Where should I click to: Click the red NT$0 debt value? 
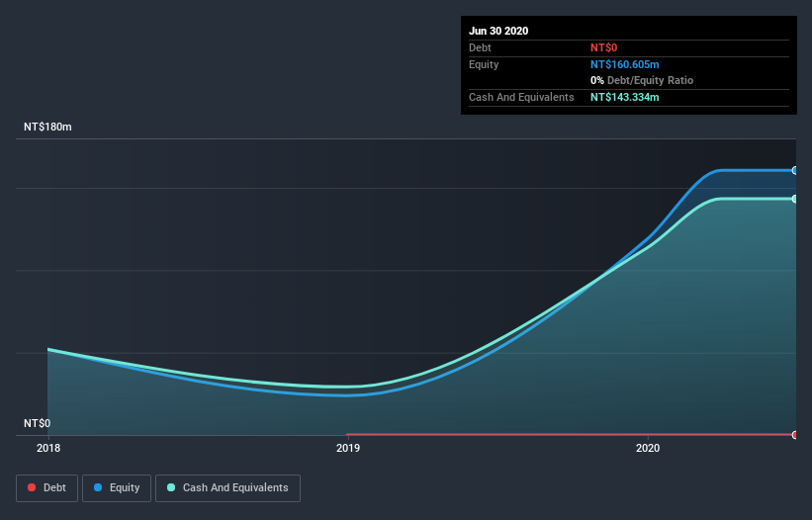[x=604, y=47]
